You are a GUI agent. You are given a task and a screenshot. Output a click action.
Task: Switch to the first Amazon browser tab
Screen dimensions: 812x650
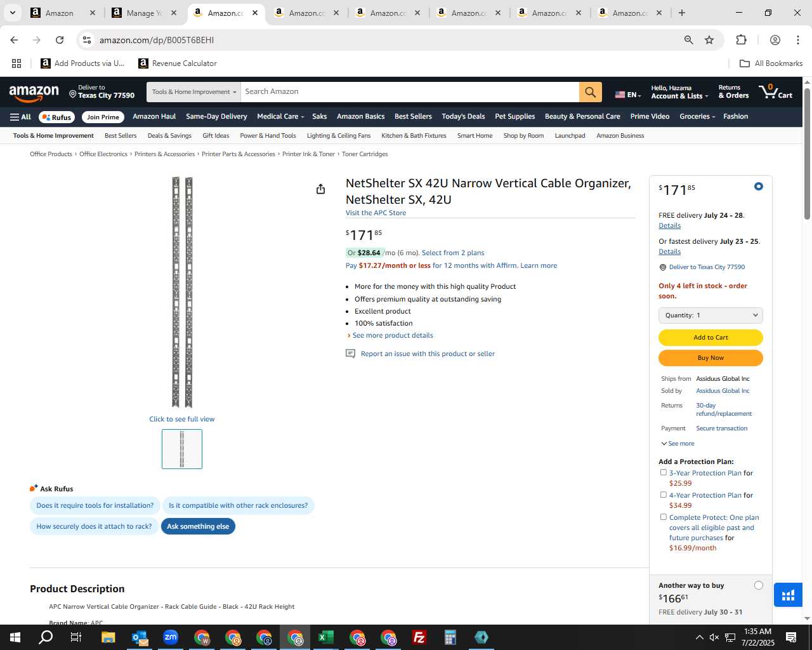pos(63,13)
